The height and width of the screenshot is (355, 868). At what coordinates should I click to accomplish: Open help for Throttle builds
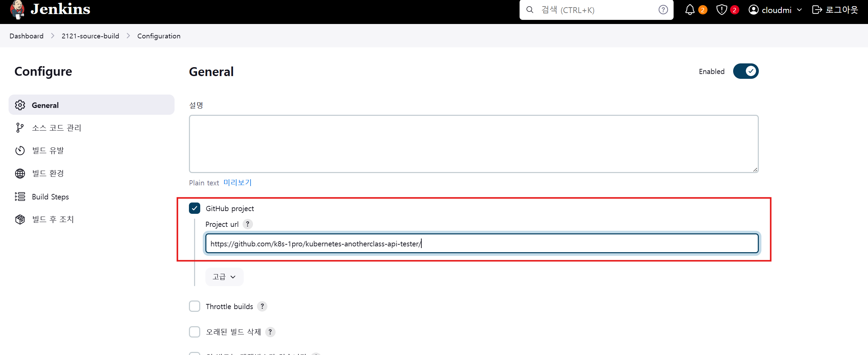(262, 306)
